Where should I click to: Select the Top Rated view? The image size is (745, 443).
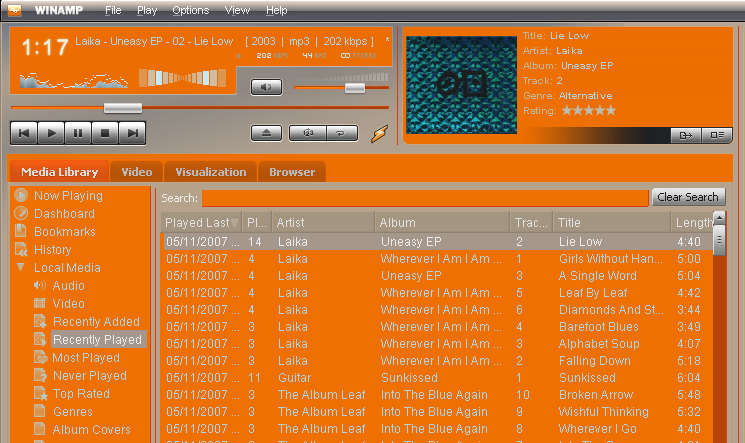[81, 394]
